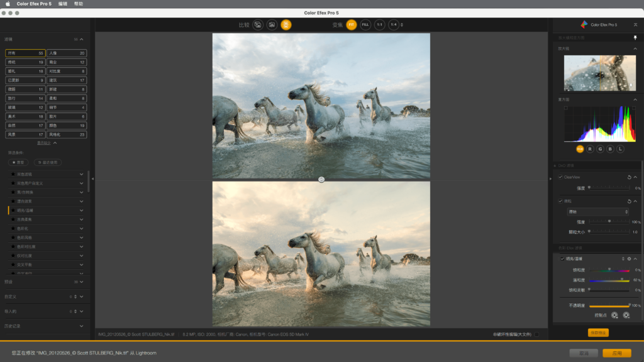The height and width of the screenshot is (362, 644).
Task: Collapse the 放大镜 loupe section
Action: [635, 48]
